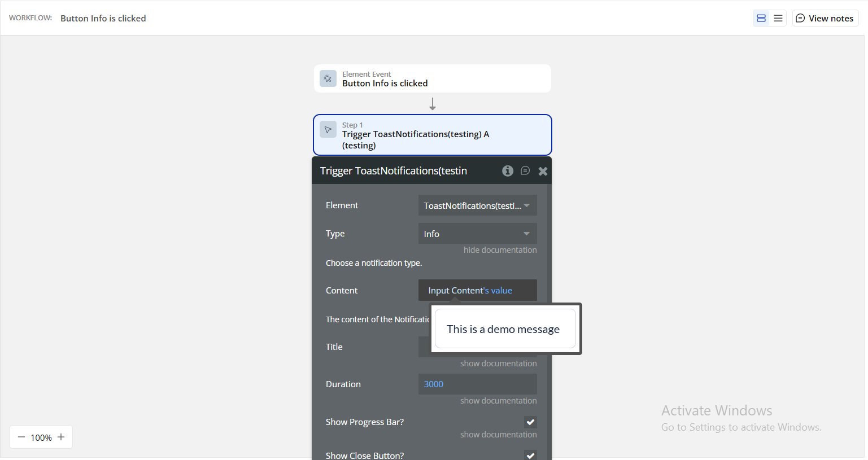Zoom in with the plus icon
Image resolution: width=868 pixels, height=460 pixels.
[61, 437]
